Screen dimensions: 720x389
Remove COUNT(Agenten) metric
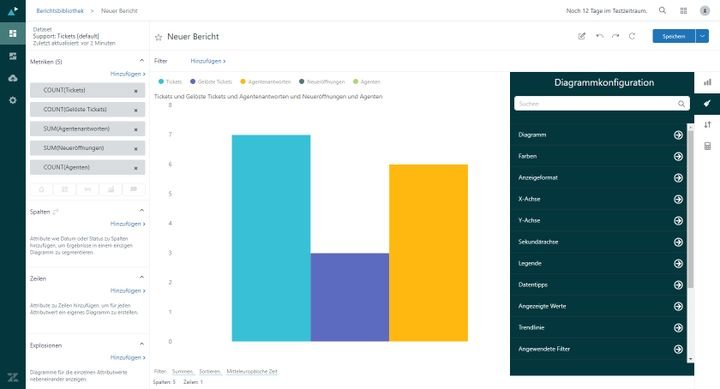(x=135, y=168)
